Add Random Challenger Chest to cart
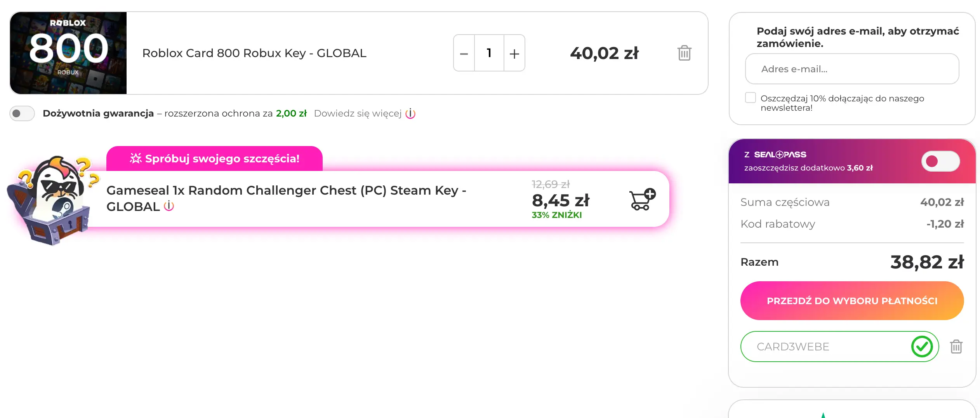This screenshot has height=418, width=980. (642, 199)
